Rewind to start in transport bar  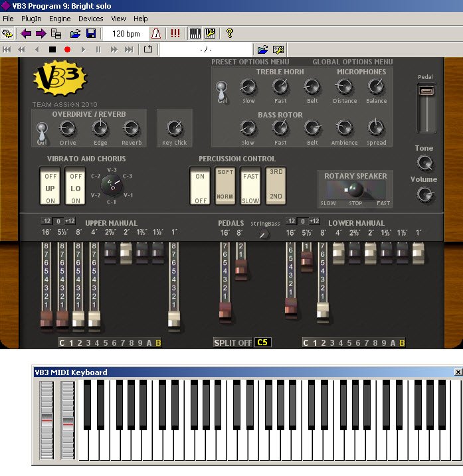(x=7, y=50)
